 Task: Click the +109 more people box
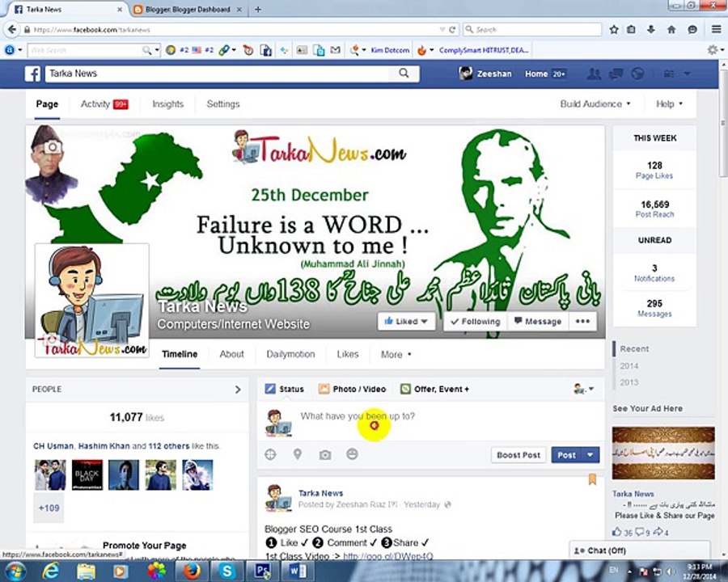point(49,508)
